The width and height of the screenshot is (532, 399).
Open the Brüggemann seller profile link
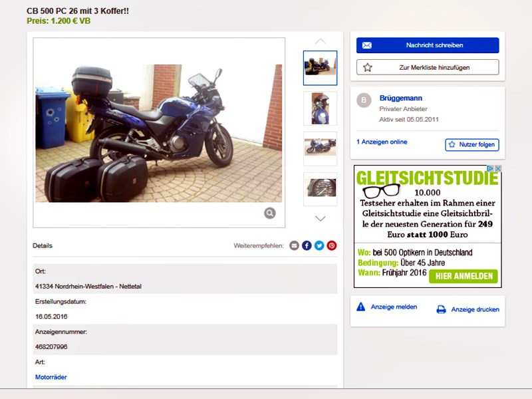click(400, 98)
